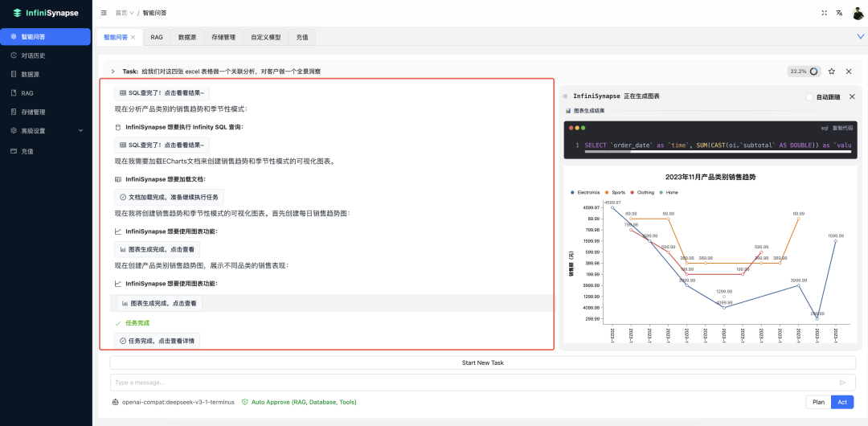Click 复制代码 to copy SQL
This screenshot has width=868, height=426.
coord(842,128)
